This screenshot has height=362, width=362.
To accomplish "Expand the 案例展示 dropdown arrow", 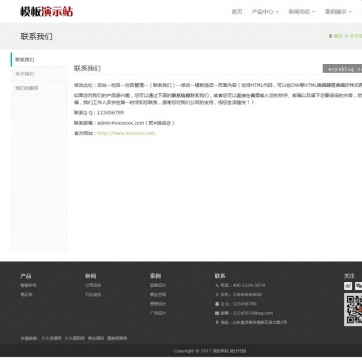I will coord(350,12).
